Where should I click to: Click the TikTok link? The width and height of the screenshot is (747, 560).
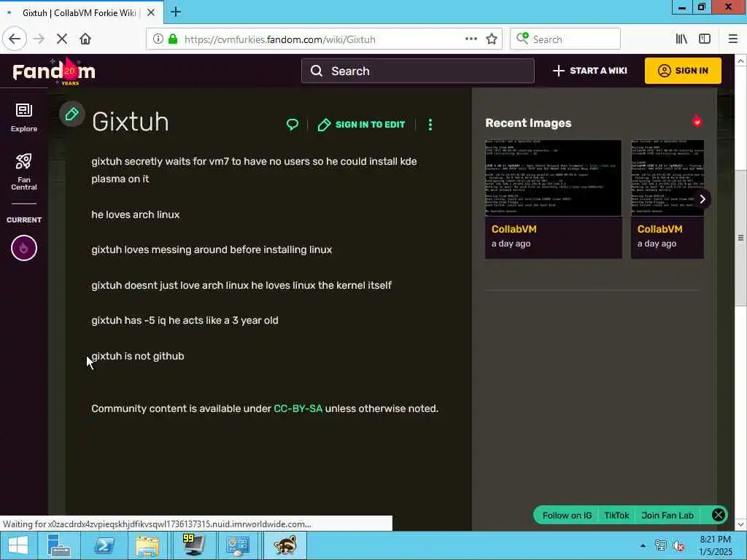tap(616, 516)
